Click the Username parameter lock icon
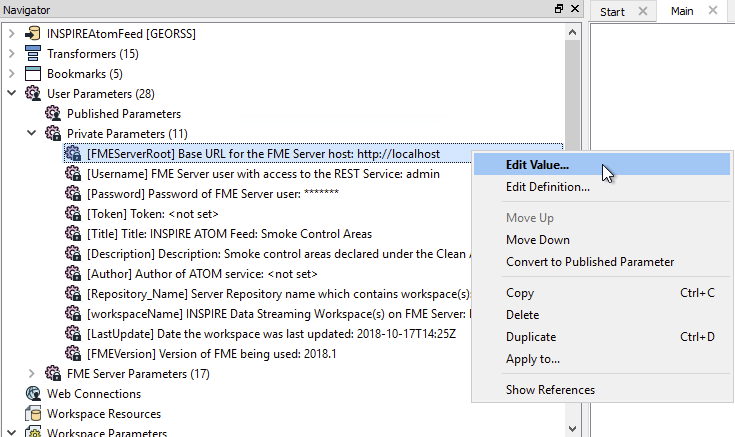 coord(73,174)
